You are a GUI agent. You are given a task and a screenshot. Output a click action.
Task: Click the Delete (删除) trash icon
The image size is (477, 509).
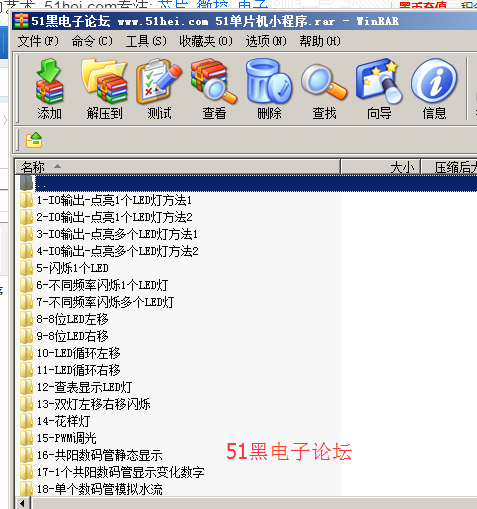[x=269, y=89]
